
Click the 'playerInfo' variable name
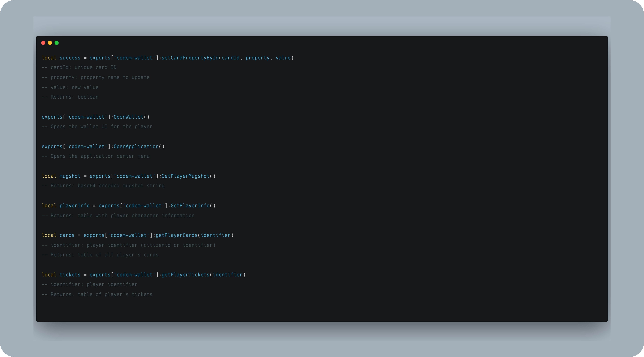point(74,206)
